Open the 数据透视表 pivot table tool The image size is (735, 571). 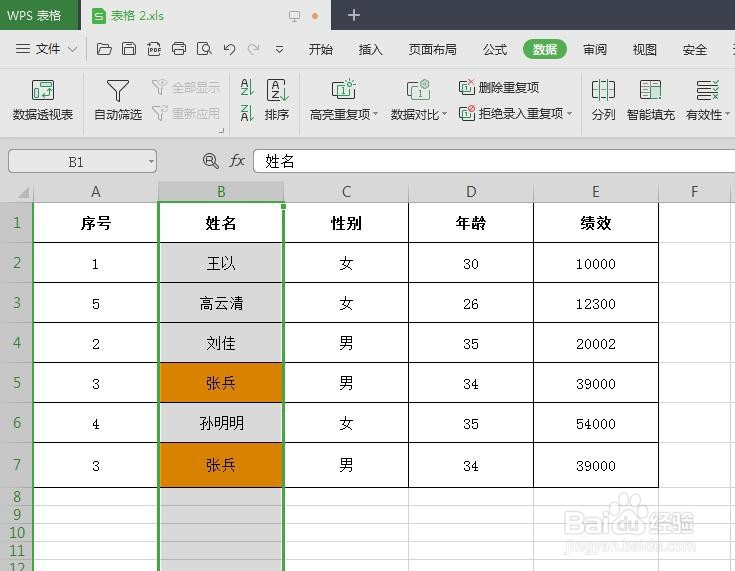43,100
